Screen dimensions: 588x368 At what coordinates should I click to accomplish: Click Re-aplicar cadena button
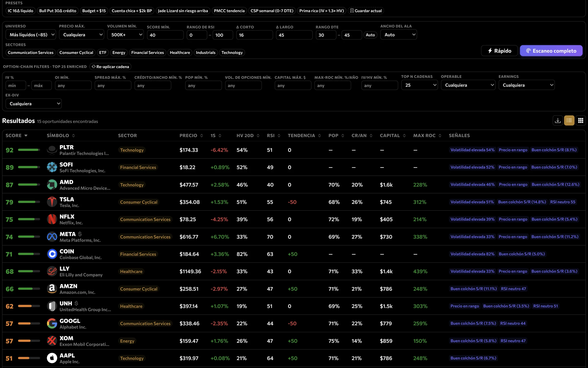(x=110, y=67)
